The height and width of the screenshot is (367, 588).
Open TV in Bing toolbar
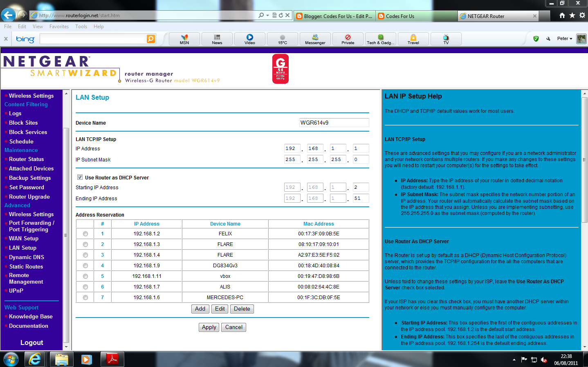tap(446, 39)
